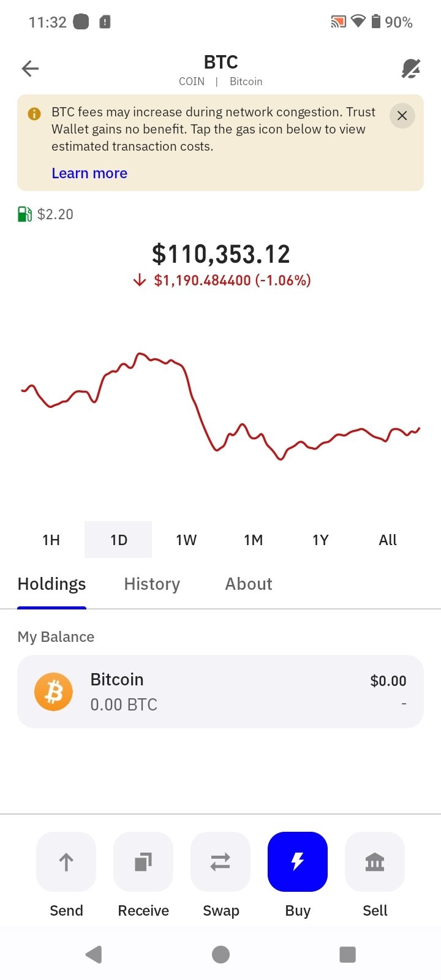Open the Learn more link
441x980 pixels.
tap(89, 173)
